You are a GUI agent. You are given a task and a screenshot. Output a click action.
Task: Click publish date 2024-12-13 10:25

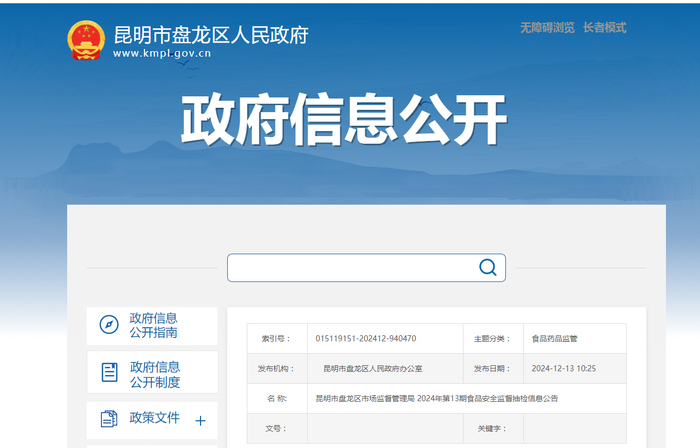pyautogui.click(x=563, y=369)
